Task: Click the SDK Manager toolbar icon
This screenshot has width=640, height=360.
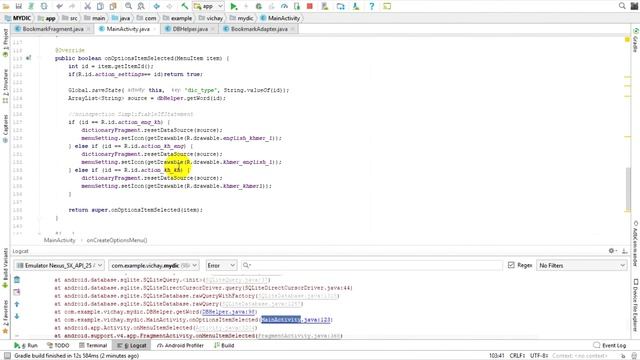Action: 356,6
